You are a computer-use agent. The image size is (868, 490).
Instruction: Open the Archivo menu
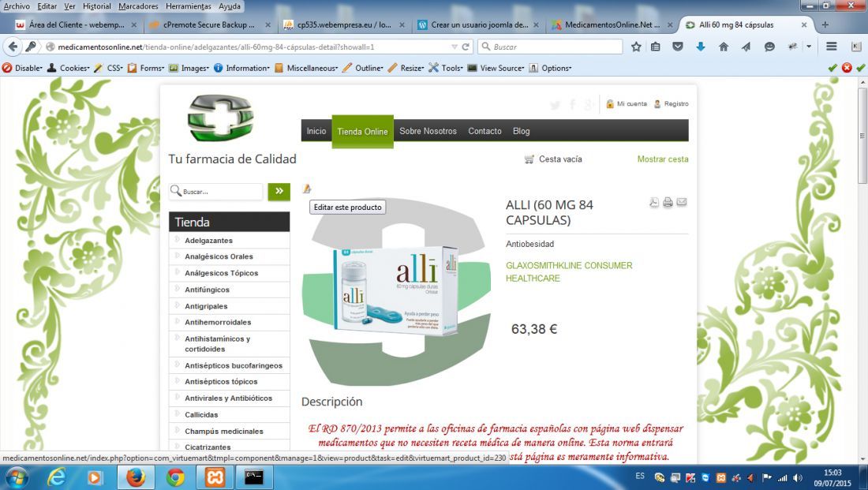click(x=17, y=6)
